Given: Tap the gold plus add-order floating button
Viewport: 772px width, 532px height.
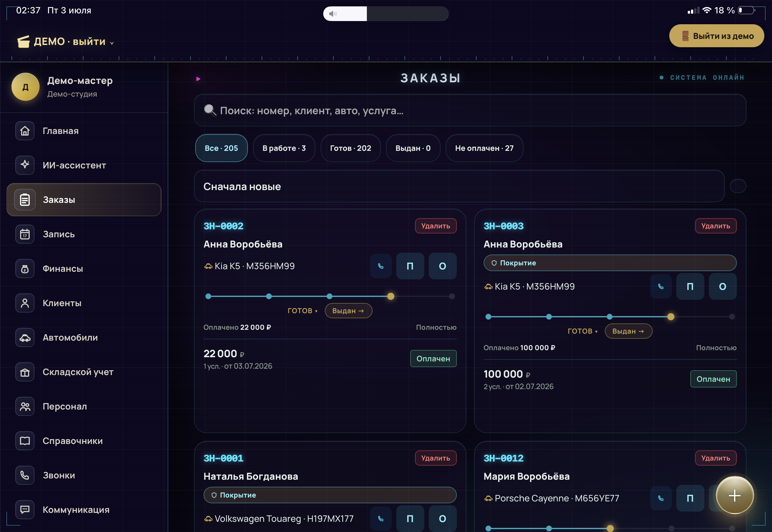Looking at the screenshot, I should point(735,495).
